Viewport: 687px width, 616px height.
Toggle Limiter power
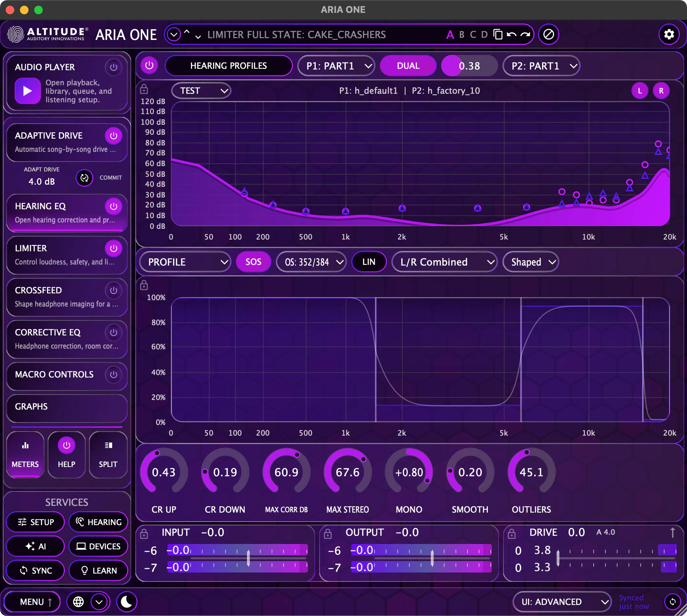114,248
